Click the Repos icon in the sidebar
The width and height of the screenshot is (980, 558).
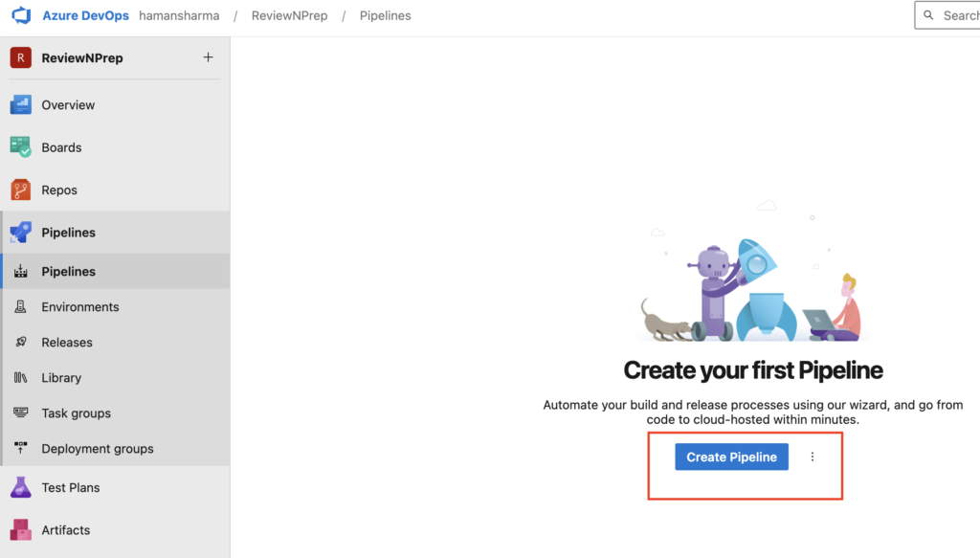21,190
